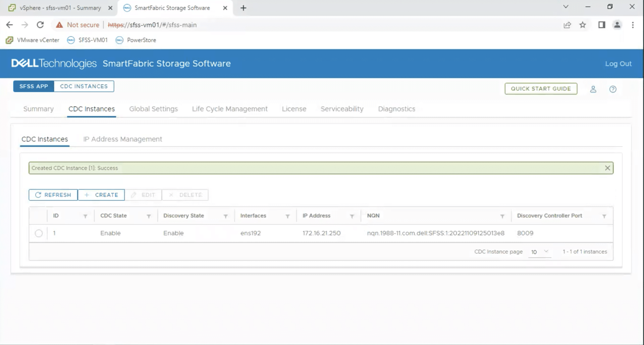Close the SmartFabric Storage Software tab
The width and height of the screenshot is (644, 345).
tap(225, 8)
